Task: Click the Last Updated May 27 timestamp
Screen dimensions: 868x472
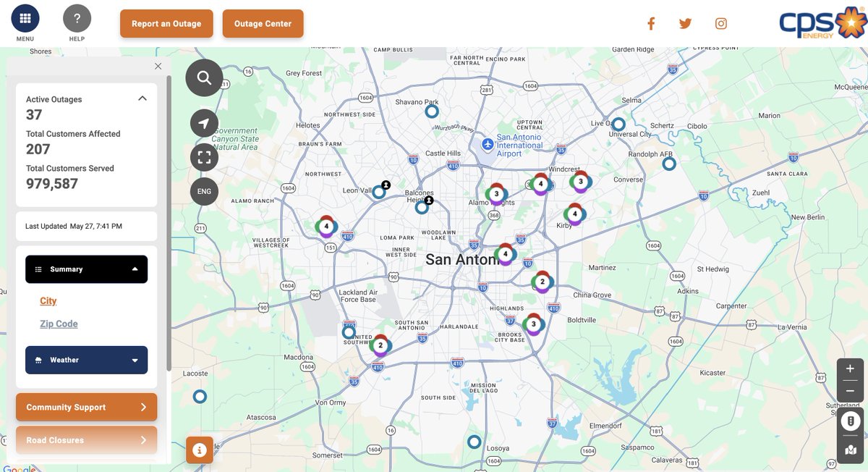Action: coord(74,227)
